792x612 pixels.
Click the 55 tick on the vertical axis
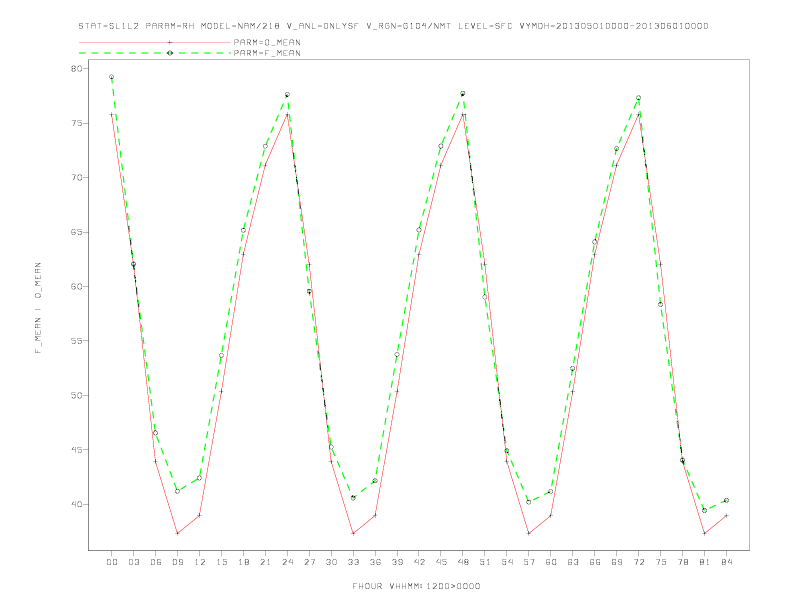pyautogui.click(x=79, y=341)
